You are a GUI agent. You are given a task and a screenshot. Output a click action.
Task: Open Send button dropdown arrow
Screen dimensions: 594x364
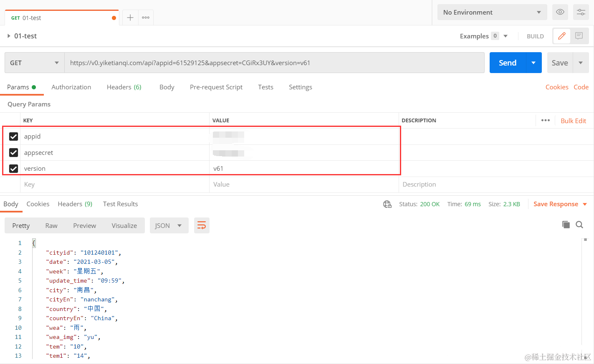pos(533,63)
